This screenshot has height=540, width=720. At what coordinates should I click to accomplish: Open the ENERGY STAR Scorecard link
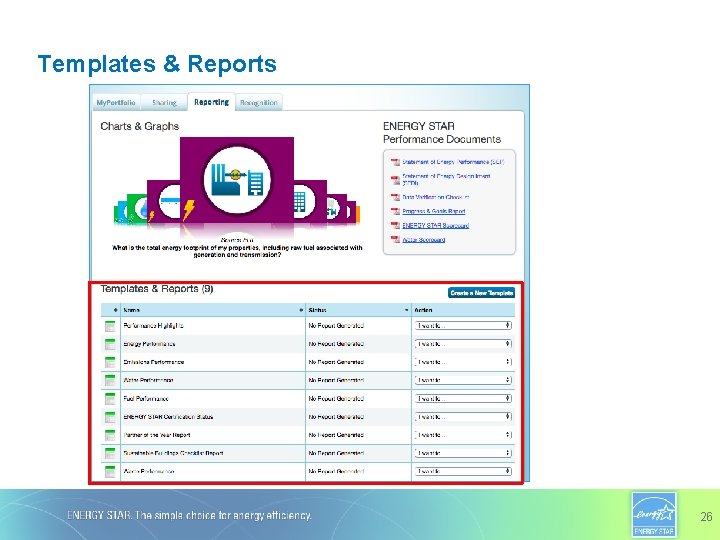[x=436, y=225]
